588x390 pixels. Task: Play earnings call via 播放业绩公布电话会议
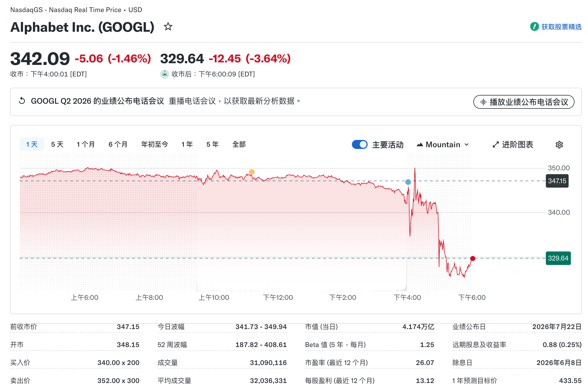pyautogui.click(x=524, y=102)
